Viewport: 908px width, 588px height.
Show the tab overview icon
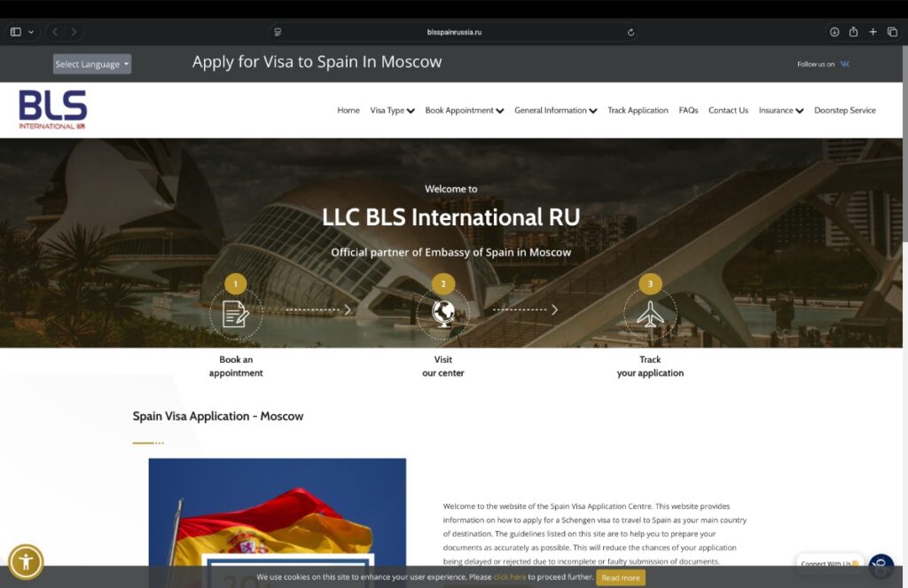(x=892, y=32)
